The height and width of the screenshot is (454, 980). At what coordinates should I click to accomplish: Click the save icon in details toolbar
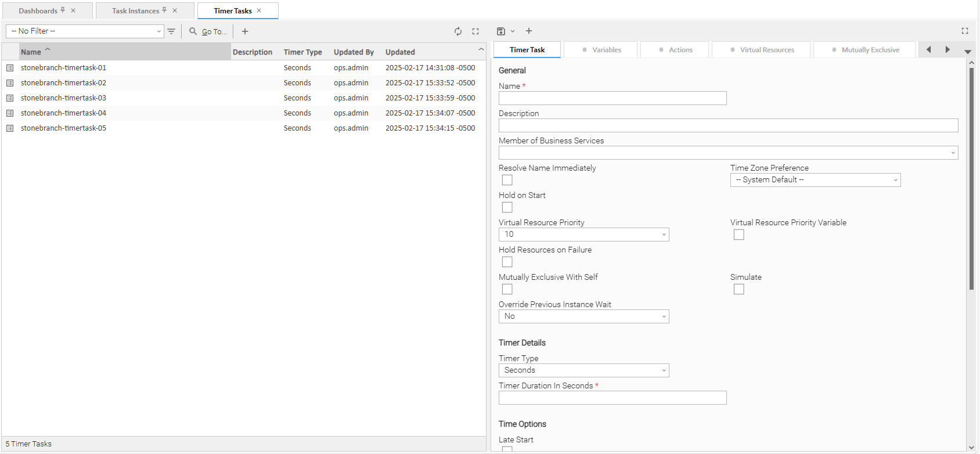click(501, 31)
